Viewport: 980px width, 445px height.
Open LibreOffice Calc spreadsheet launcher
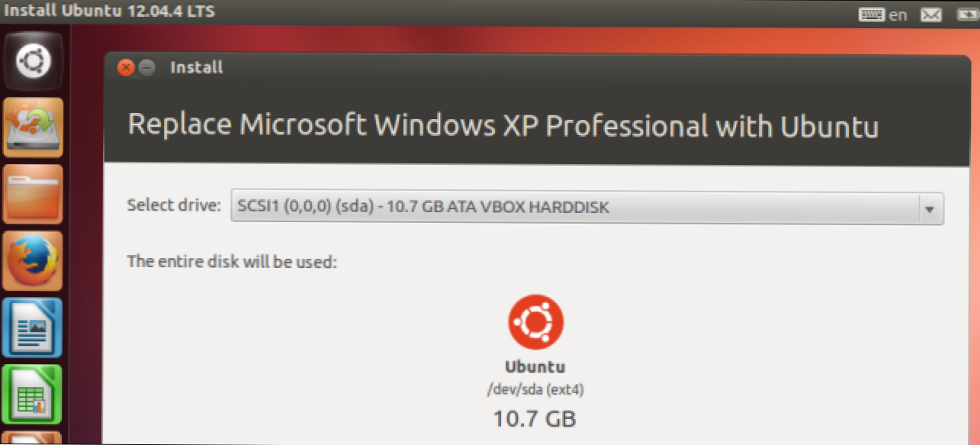(33, 394)
